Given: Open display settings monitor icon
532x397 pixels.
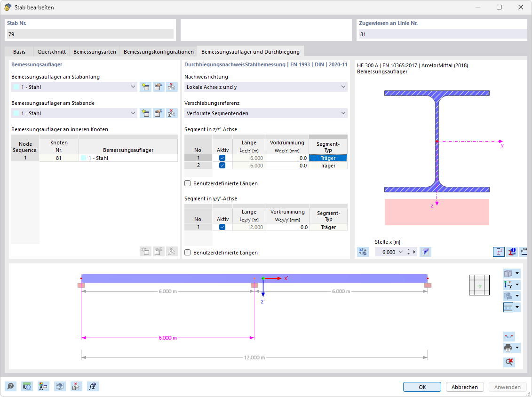Looking at the screenshot, I should (60, 386).
